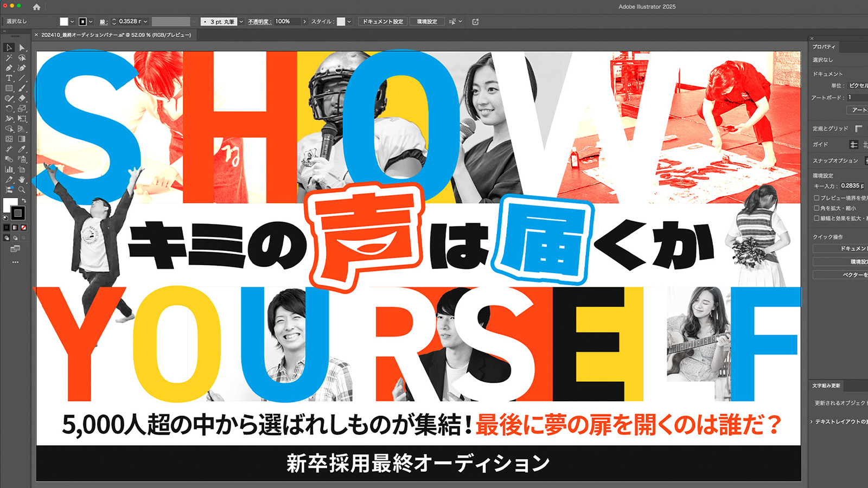
Task: Select the Curvature tool
Action: click(22, 68)
